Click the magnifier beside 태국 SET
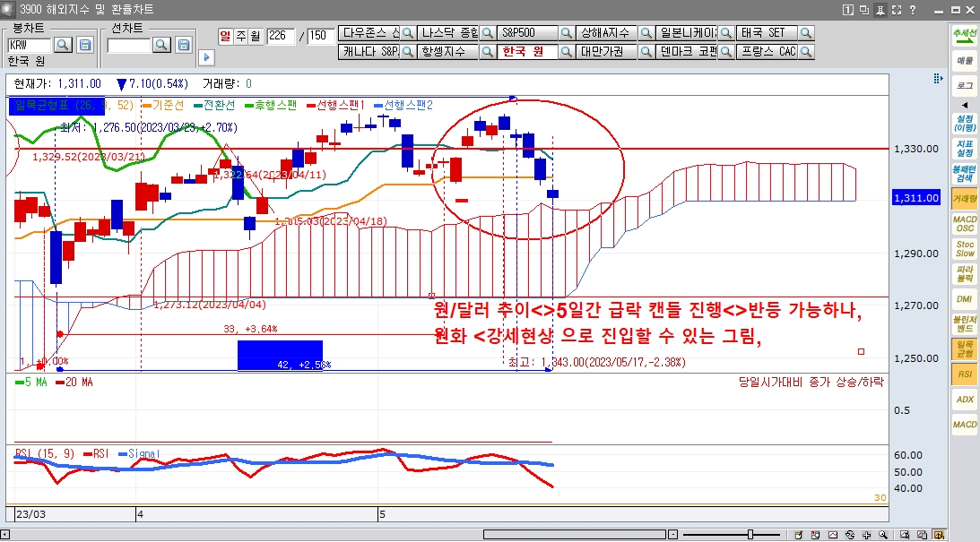980x542 pixels. [x=806, y=33]
